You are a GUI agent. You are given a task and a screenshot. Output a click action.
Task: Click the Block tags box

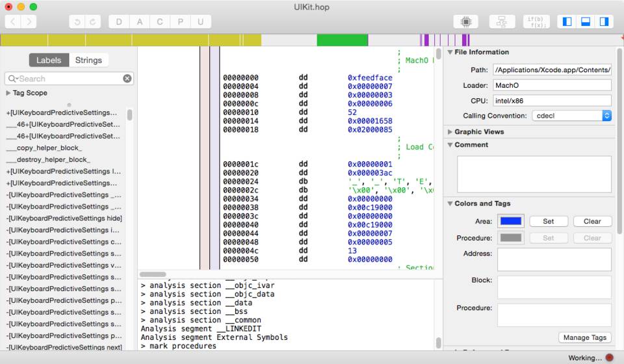(554, 287)
